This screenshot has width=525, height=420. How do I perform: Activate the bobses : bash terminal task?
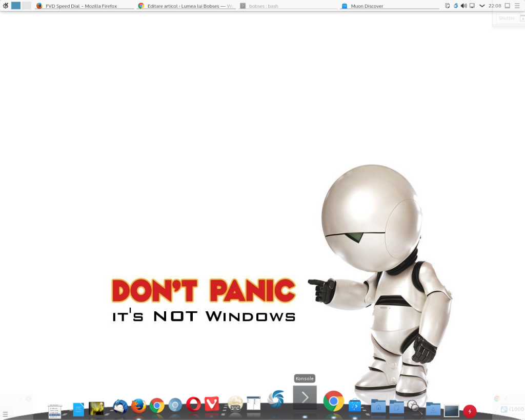[x=288, y=6]
